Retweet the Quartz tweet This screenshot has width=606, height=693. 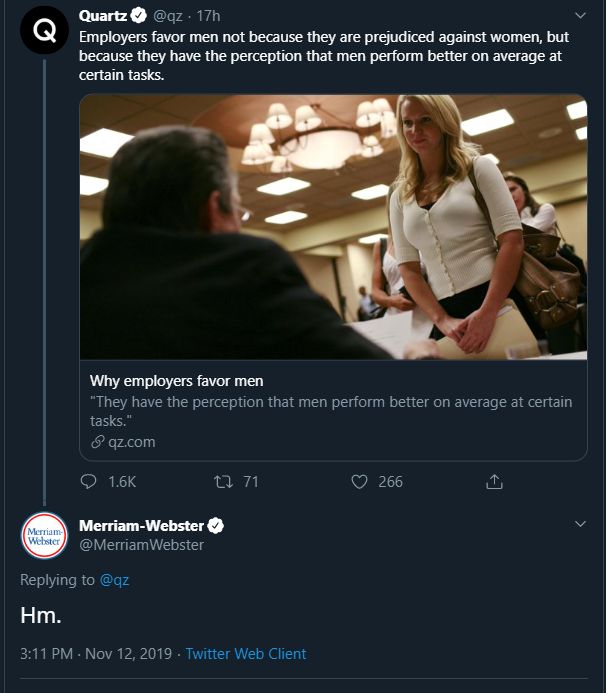pyautogui.click(x=223, y=482)
